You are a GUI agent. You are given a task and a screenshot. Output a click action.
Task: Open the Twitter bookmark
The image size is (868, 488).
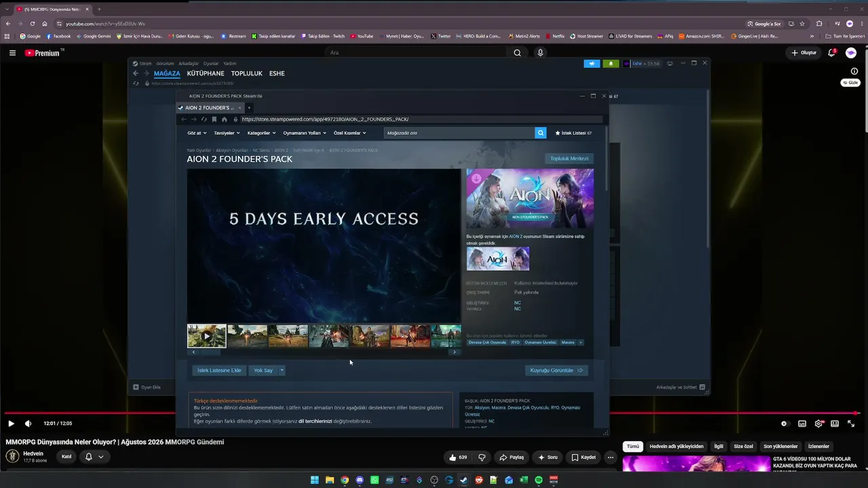[440, 36]
